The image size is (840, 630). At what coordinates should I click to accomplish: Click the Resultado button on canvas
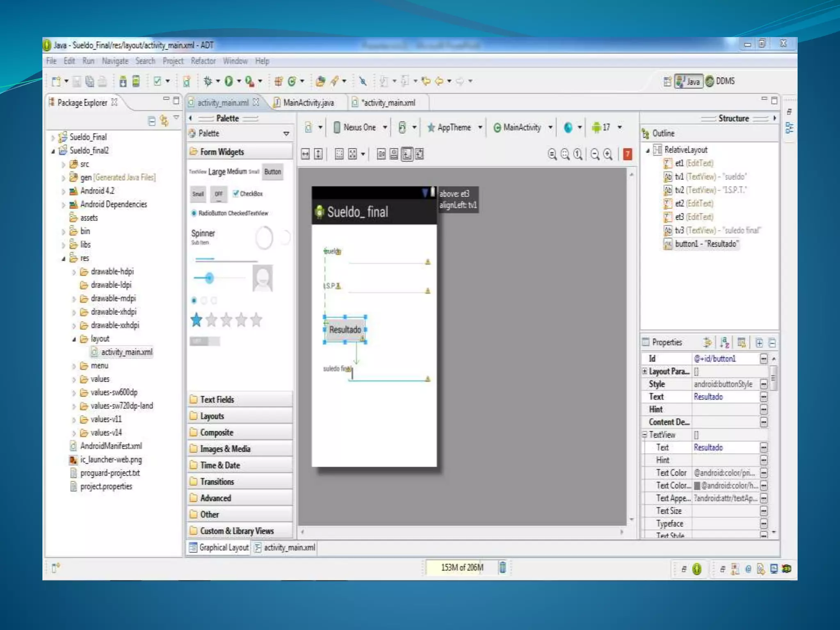point(345,329)
